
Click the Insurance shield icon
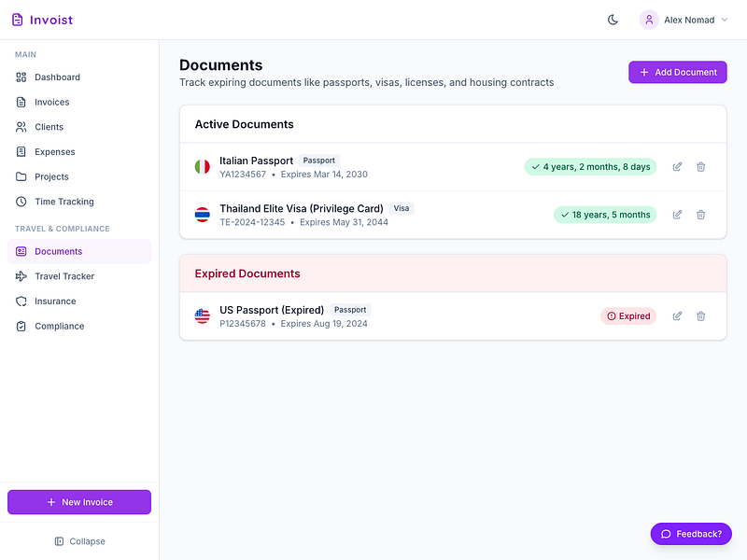tap(21, 301)
